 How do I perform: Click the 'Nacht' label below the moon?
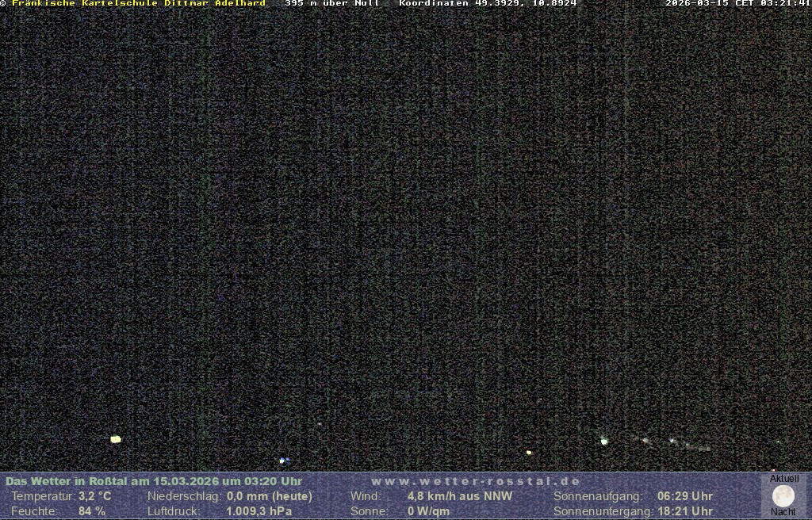tap(783, 512)
